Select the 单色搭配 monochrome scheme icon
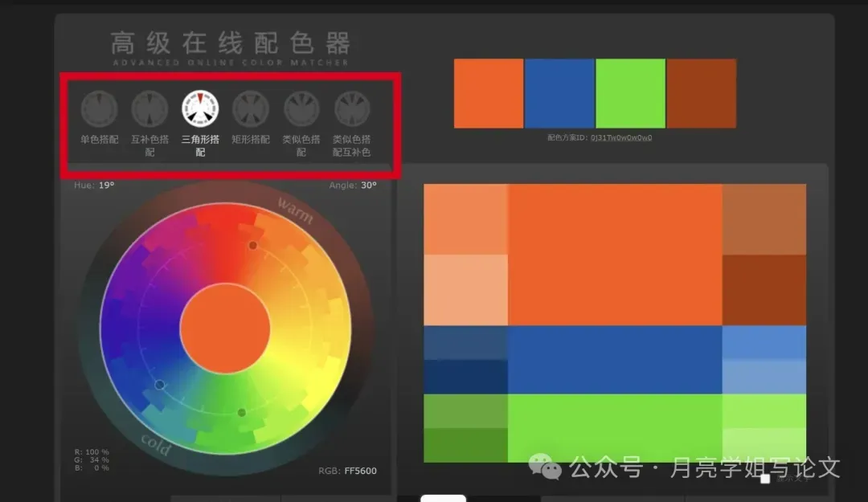Image resolution: width=868 pixels, height=502 pixels. [99, 108]
